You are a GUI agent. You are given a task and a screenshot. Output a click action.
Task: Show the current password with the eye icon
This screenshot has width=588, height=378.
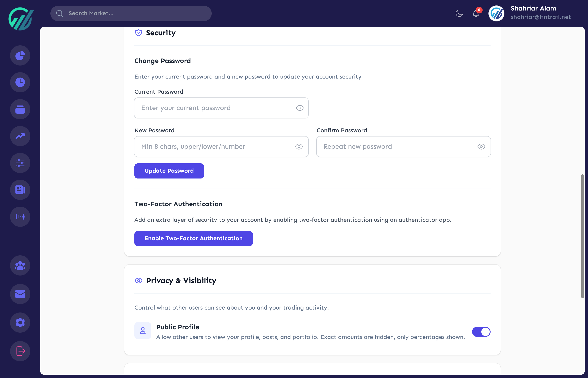(300, 108)
